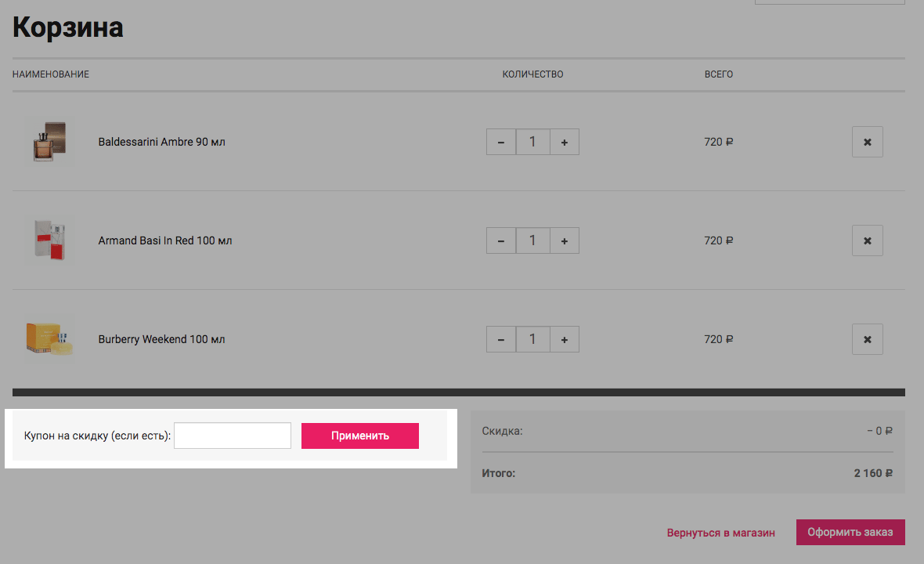
Task: Decrease quantity of Burberry Weekend
Action: click(x=501, y=339)
